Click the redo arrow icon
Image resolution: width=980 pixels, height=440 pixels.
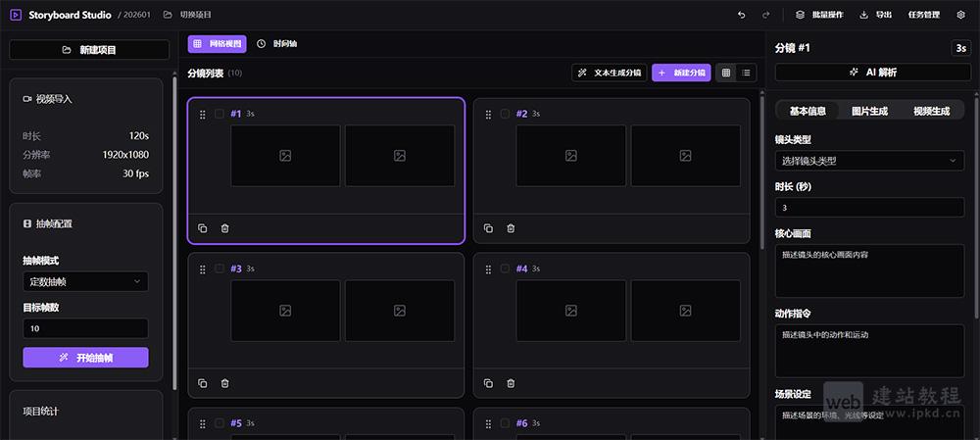point(765,15)
